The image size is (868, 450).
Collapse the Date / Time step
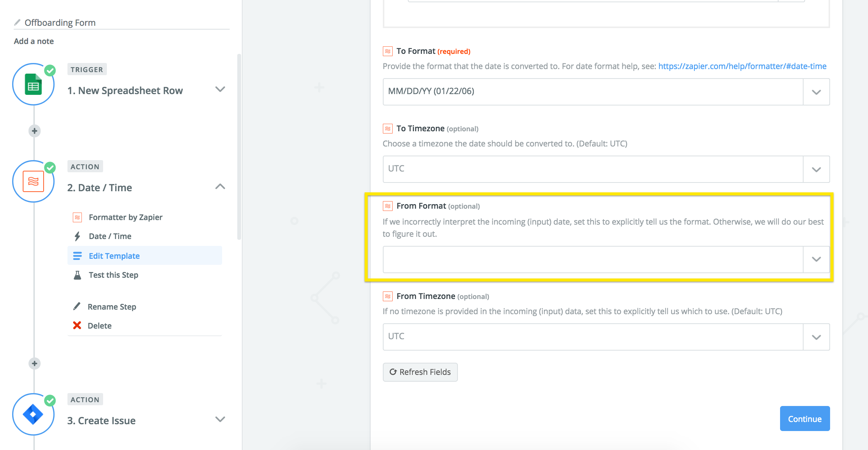220,186
